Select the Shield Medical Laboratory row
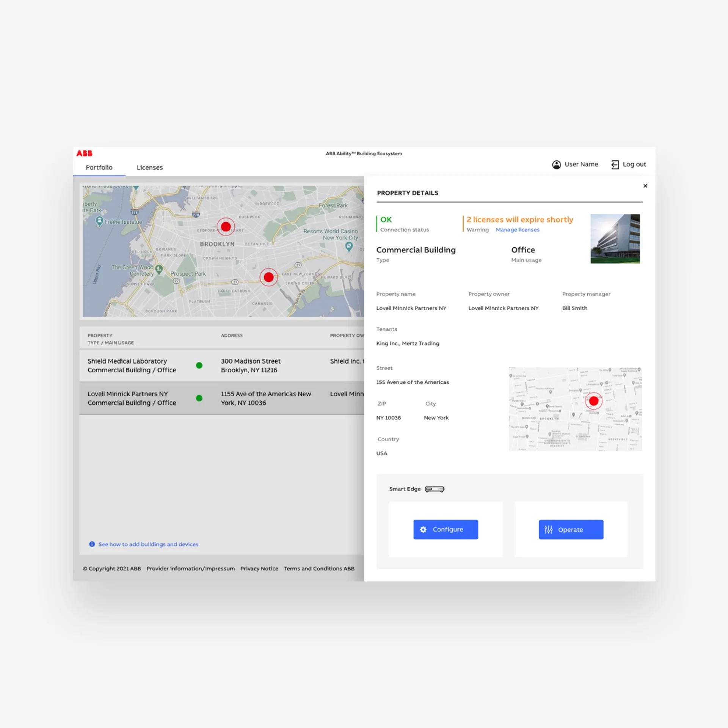The width and height of the screenshot is (728, 728). pyautogui.click(x=222, y=366)
